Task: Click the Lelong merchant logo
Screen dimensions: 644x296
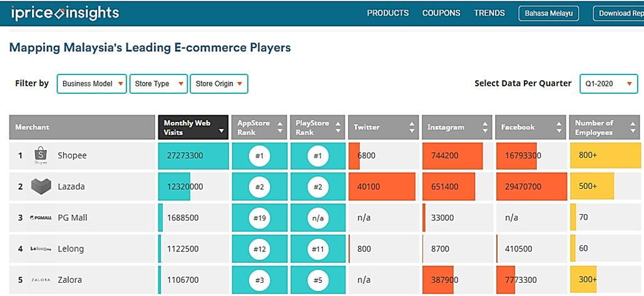Action: pyautogui.click(x=41, y=248)
